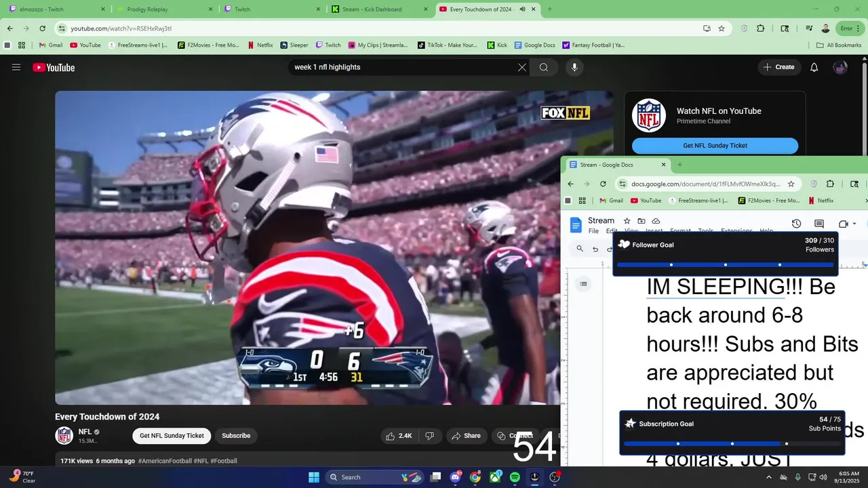Open the apps grid in the main bookmarks bar
The width and height of the screenshot is (868, 488).
pos(22,45)
